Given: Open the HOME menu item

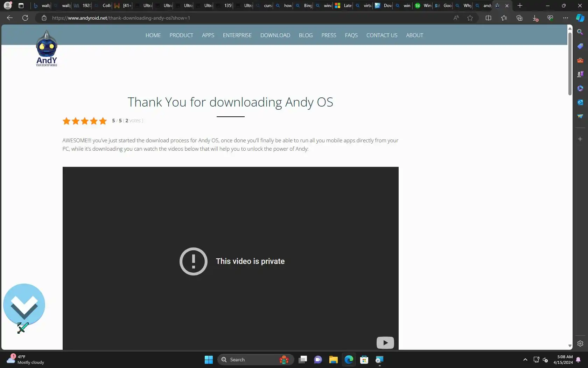Looking at the screenshot, I should tap(153, 35).
